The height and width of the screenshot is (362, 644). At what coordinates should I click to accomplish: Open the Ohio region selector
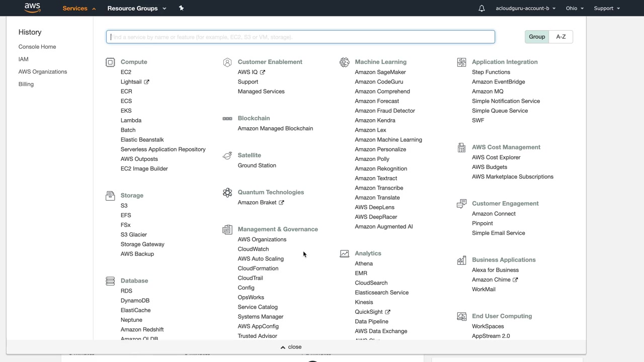(x=575, y=9)
